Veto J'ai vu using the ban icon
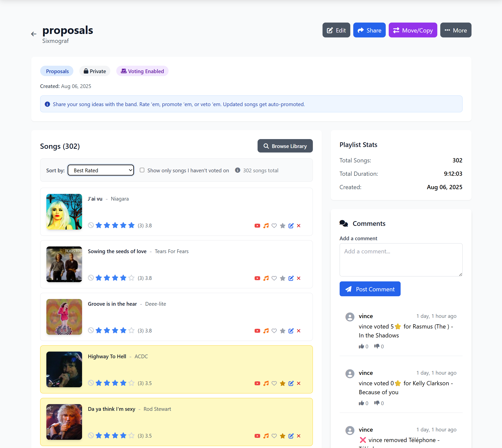This screenshot has width=502, height=448. click(91, 225)
